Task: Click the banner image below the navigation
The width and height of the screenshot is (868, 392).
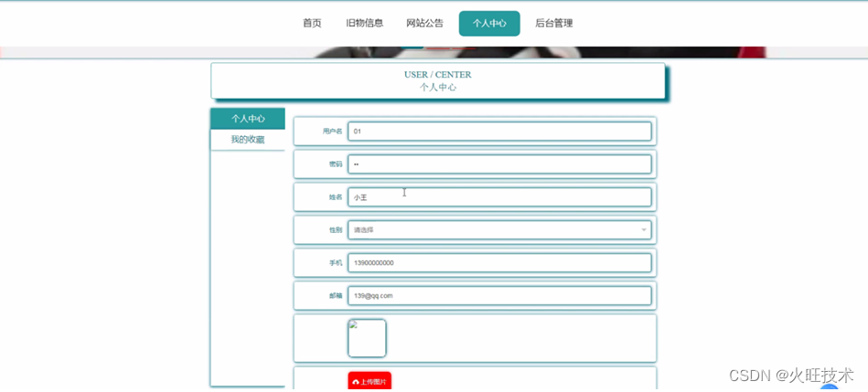Action: tap(434, 52)
